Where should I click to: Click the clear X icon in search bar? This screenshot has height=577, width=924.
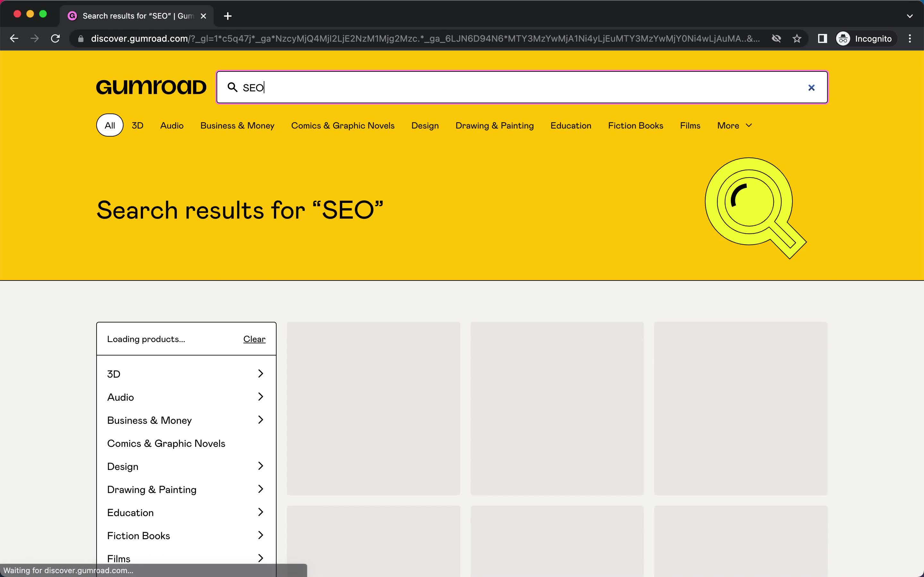[x=812, y=87]
